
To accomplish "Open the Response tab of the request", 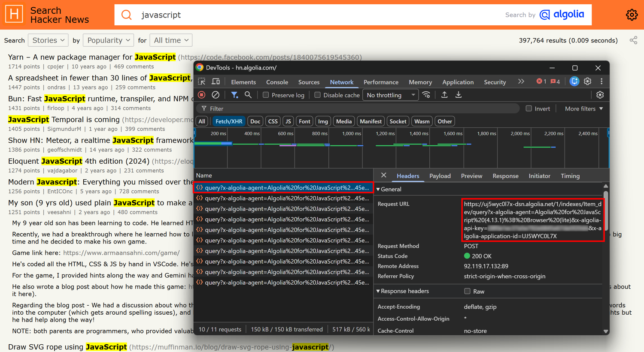I will (x=505, y=176).
